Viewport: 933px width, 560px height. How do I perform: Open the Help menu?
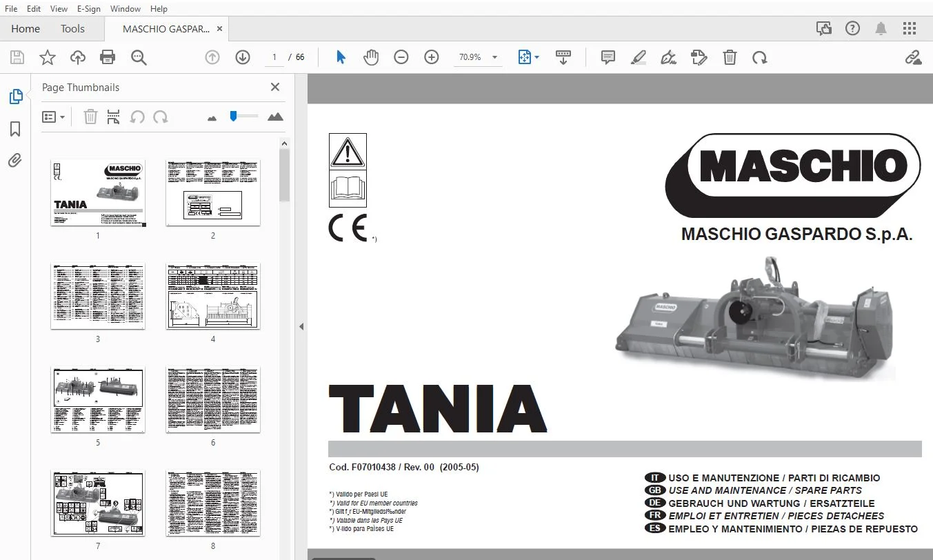tap(159, 9)
